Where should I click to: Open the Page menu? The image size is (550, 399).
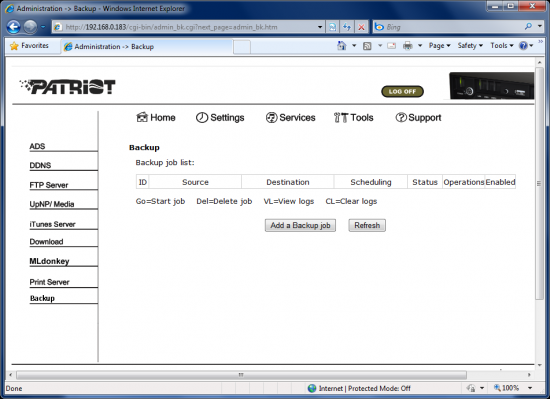[440, 46]
